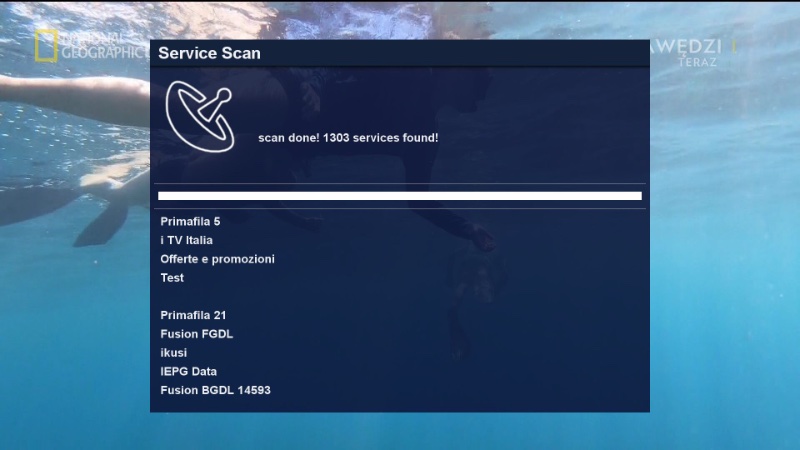Screen dimensions: 800x450
Task: Click the Service Scan title bar
Action: point(400,53)
